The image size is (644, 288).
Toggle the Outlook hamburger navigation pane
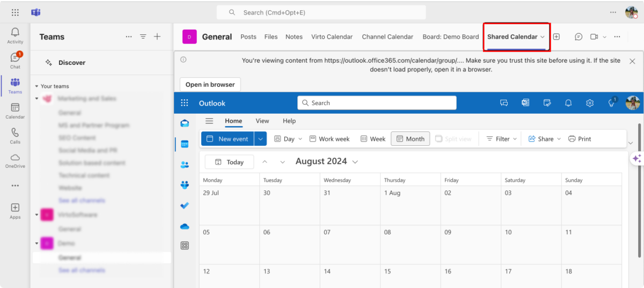[209, 121]
